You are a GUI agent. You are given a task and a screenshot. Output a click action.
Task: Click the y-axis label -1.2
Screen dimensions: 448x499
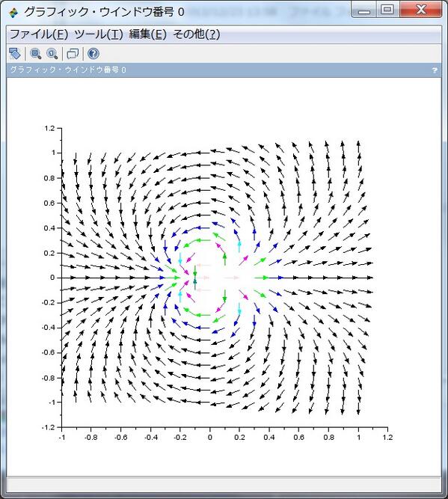tap(49, 427)
